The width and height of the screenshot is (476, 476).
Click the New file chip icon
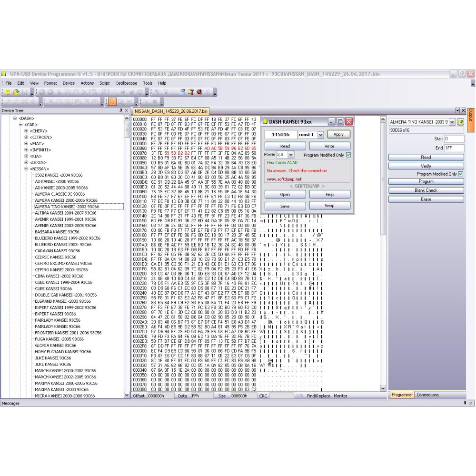click(8, 92)
